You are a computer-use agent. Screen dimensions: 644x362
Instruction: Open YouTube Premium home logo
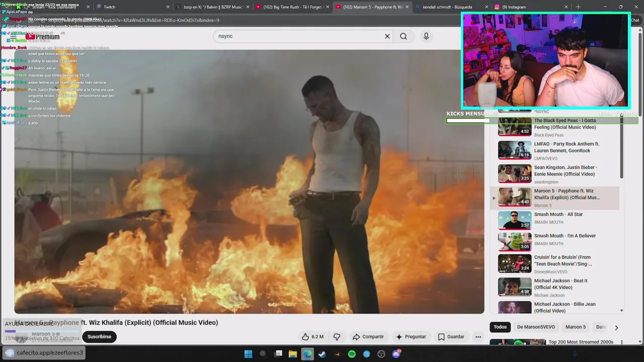coord(43,37)
